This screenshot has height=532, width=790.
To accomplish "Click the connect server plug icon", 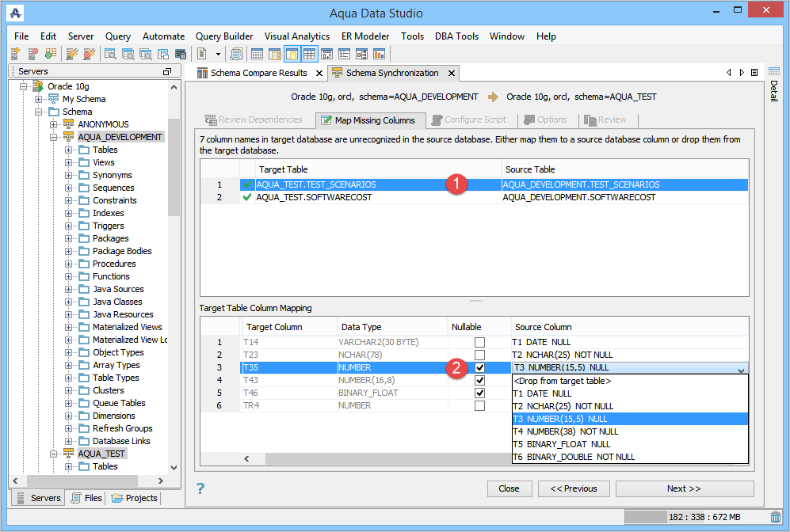I will (x=72, y=53).
